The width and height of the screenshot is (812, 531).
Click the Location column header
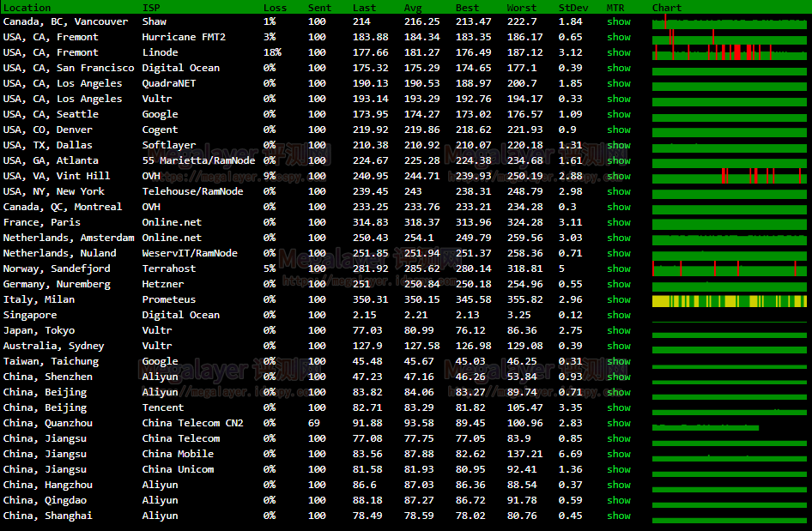pos(27,8)
